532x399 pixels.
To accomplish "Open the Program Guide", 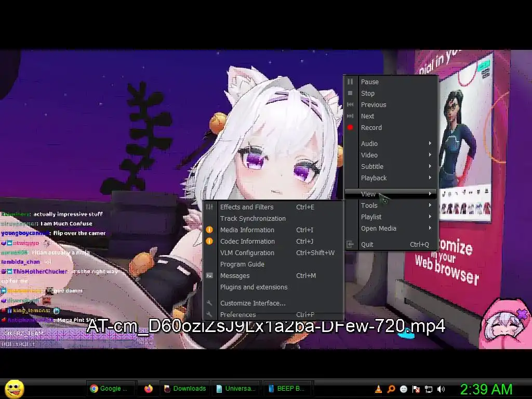I will tap(273, 264).
